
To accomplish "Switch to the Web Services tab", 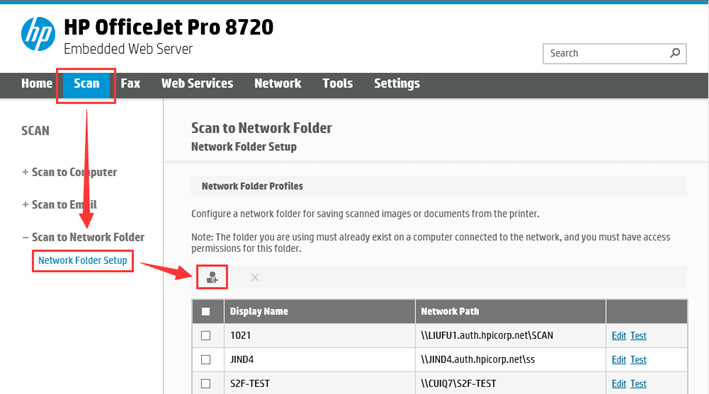I will [197, 84].
